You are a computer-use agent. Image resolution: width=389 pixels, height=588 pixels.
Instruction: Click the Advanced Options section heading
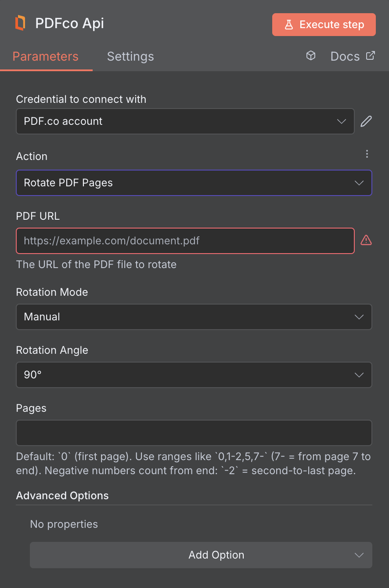click(62, 495)
